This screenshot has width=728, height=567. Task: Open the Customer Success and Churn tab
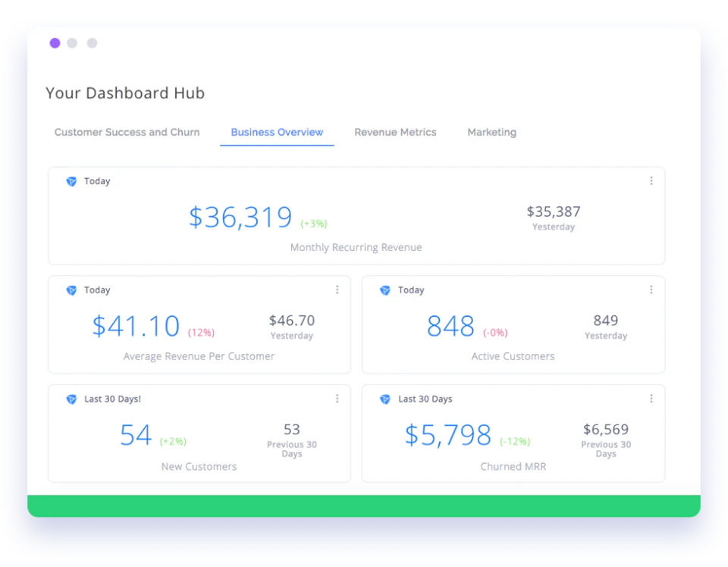pyautogui.click(x=126, y=132)
